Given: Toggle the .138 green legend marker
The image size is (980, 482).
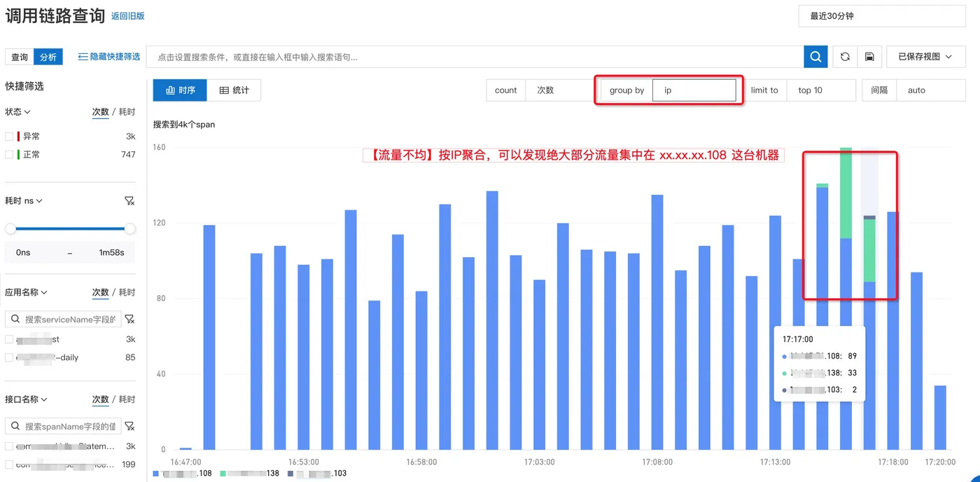Looking at the screenshot, I should 223,474.
